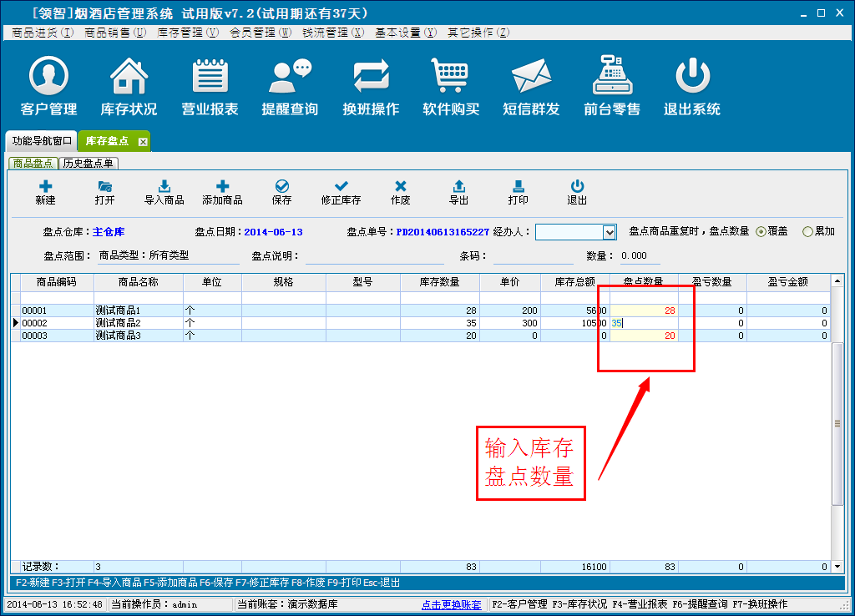Click the table scrollbar down arrow
Viewport: 855px width, 616px height.
point(837,567)
